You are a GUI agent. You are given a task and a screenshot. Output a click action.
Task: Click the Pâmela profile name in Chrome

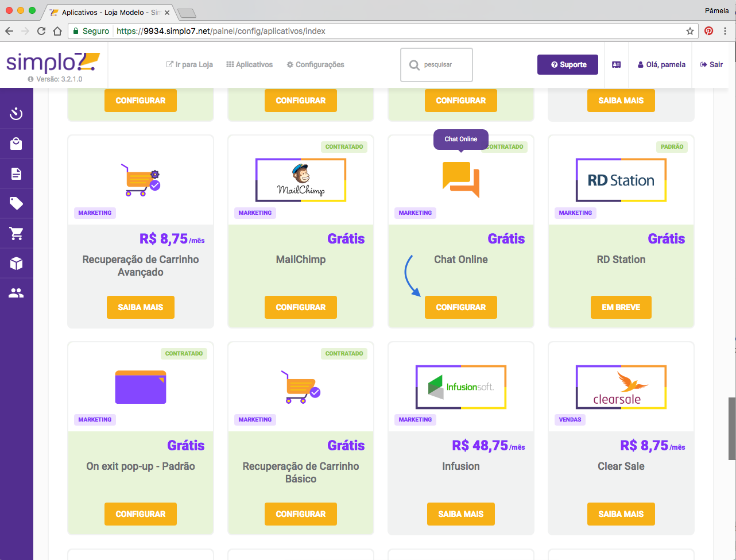tap(718, 10)
